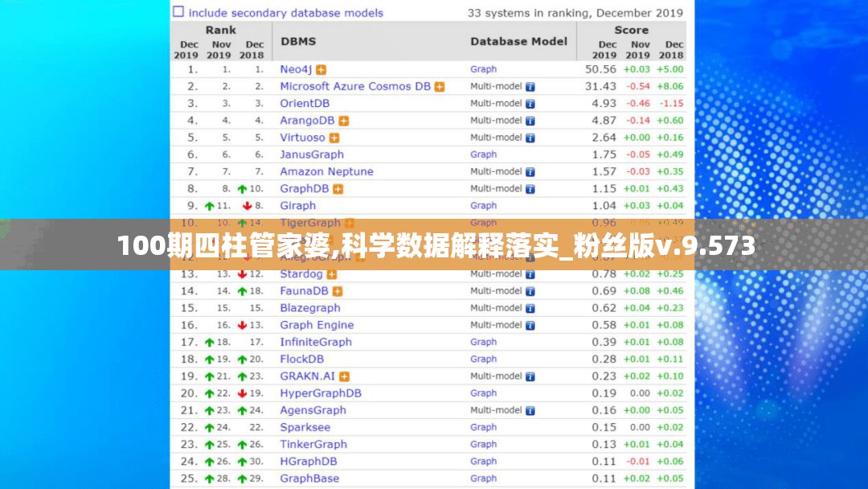Viewport: 868px width, 489px height.
Task: Enable include secondary database models checkbox
Action: 178,11
